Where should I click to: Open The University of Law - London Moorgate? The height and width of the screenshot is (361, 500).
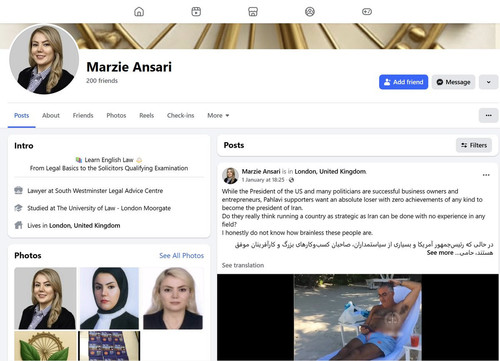click(114, 208)
